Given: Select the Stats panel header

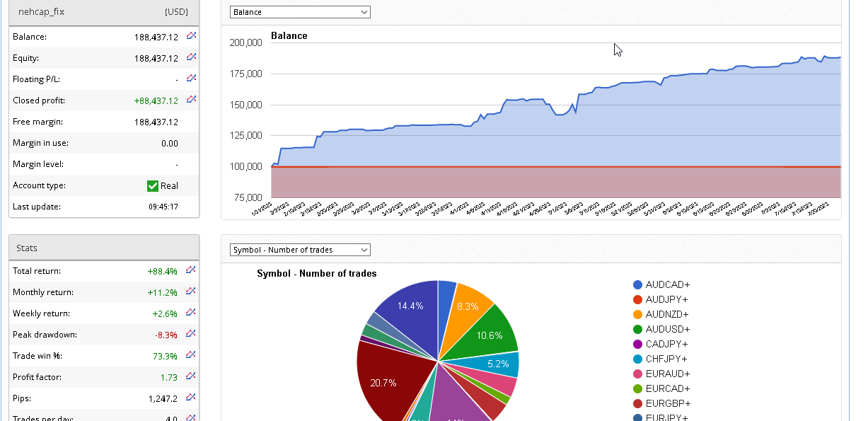Looking at the screenshot, I should (x=104, y=248).
